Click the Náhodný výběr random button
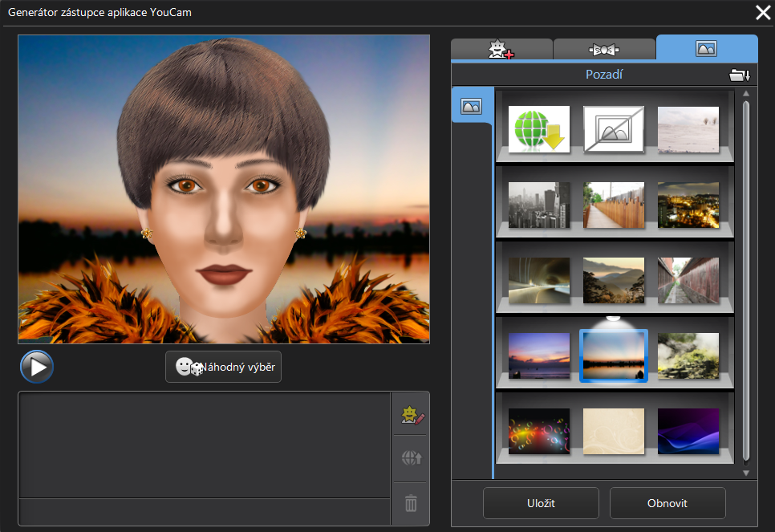Screen dimensions: 775x532 223,367
